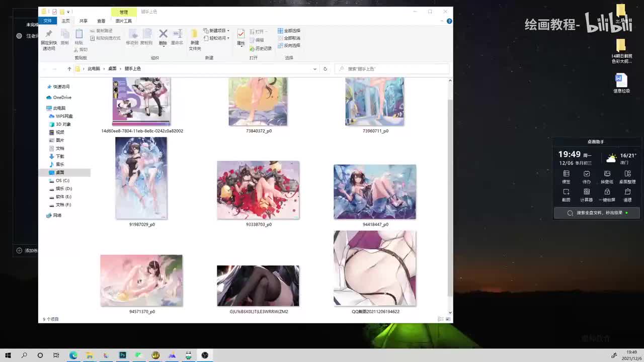This screenshot has width=644, height=362.
Task: Switch to the View (查看) tab
Action: (x=101, y=21)
